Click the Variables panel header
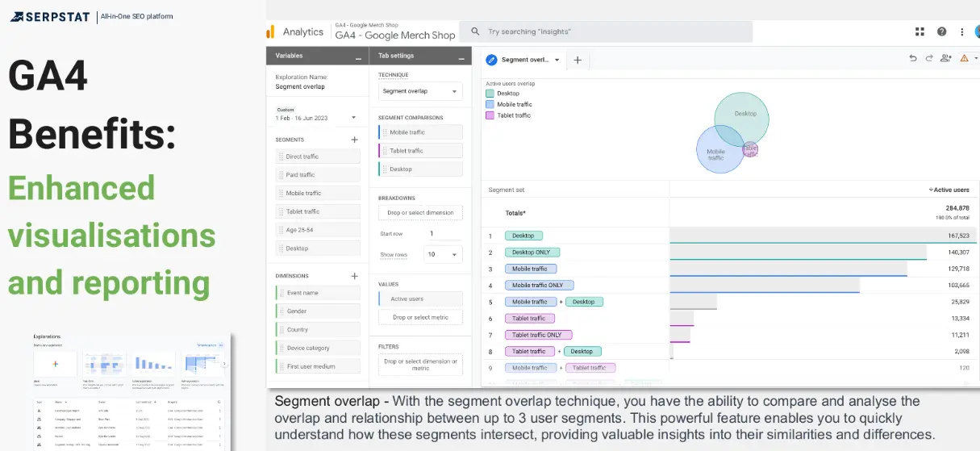Screen dimensions: 980x451 coord(318,56)
